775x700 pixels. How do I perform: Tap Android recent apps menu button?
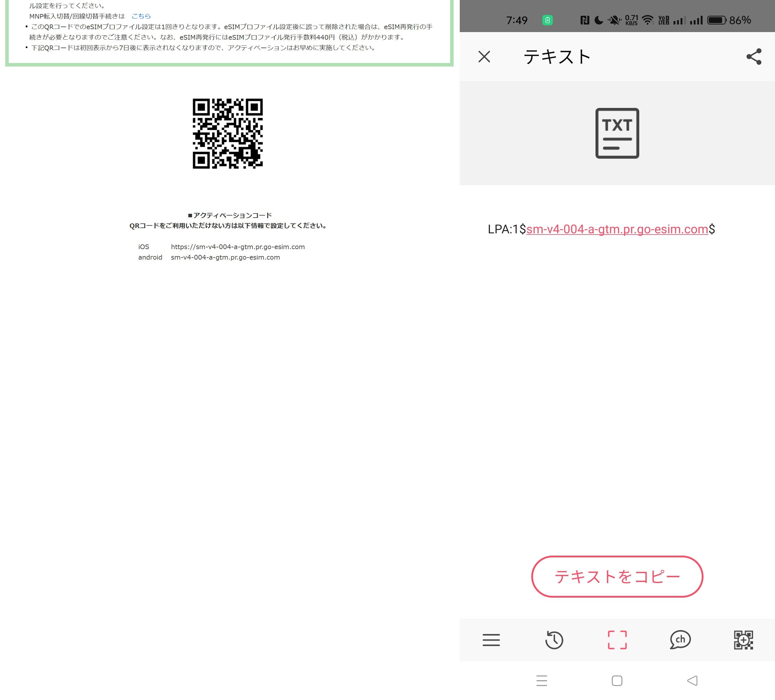[542, 680]
